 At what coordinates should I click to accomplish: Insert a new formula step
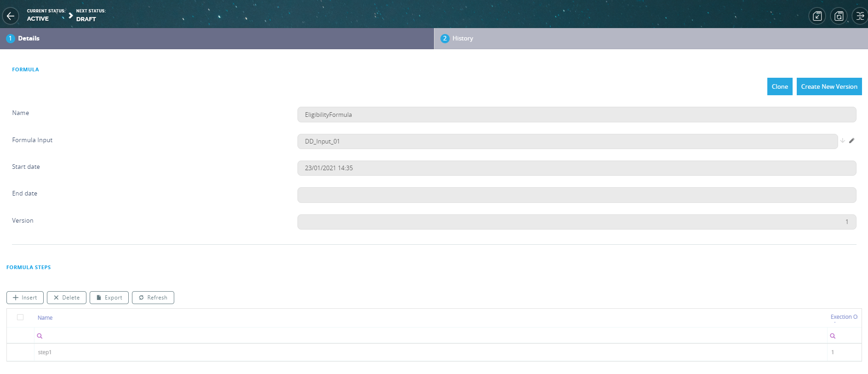point(25,298)
